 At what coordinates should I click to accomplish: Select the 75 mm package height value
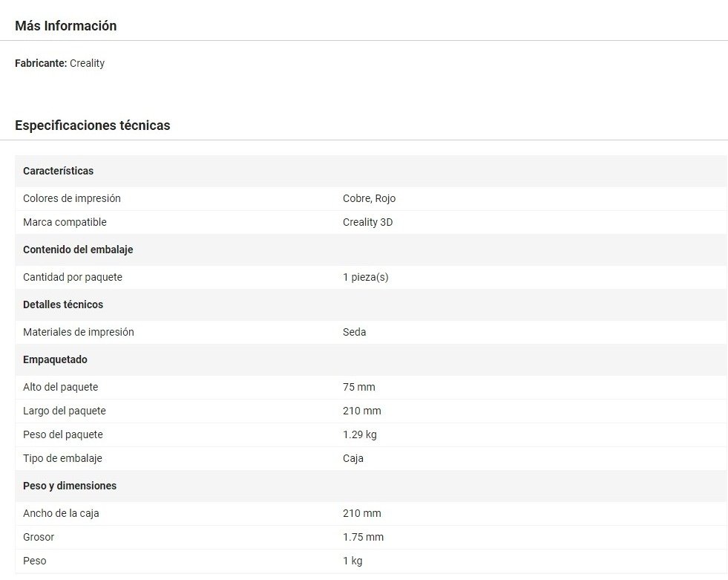(x=358, y=387)
